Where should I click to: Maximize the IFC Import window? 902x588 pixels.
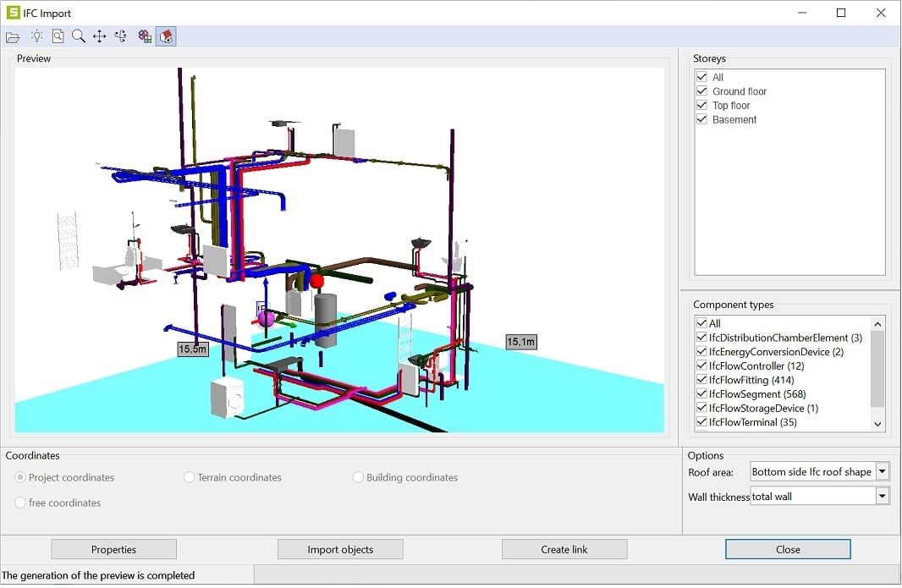[x=841, y=13]
